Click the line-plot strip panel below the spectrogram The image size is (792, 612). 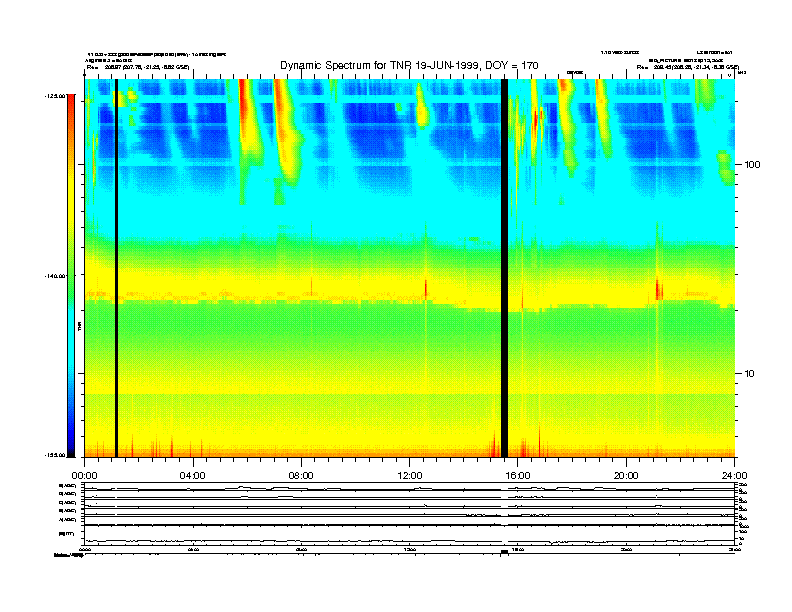pyautogui.click(x=410, y=514)
